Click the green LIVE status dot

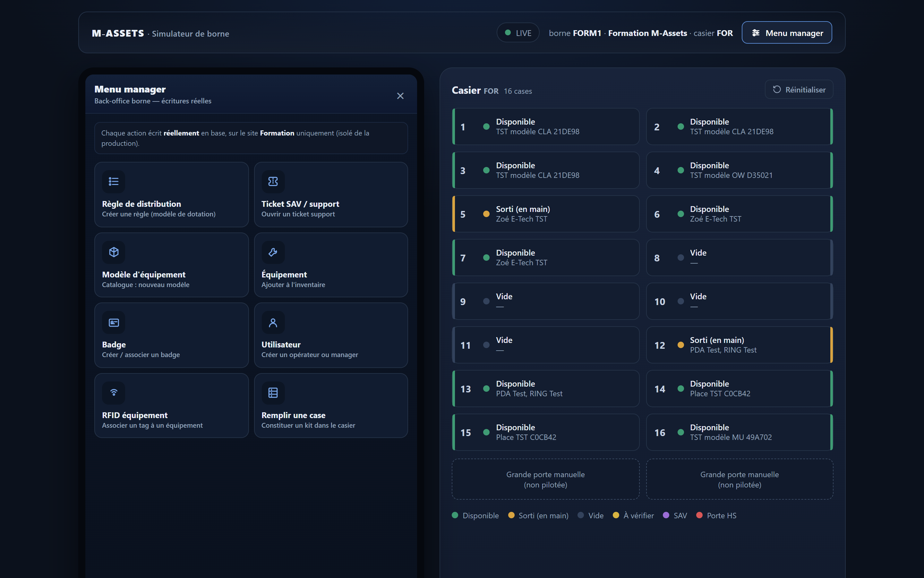click(508, 32)
